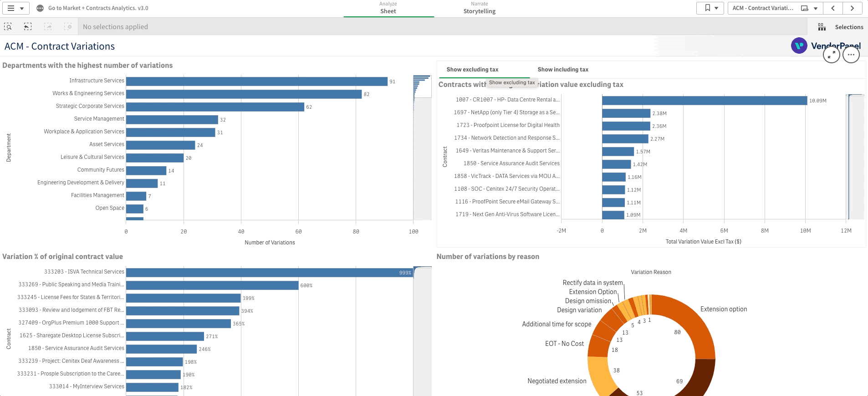Click the VendorPanel logo
The height and width of the screenshot is (396, 868).
click(x=826, y=46)
